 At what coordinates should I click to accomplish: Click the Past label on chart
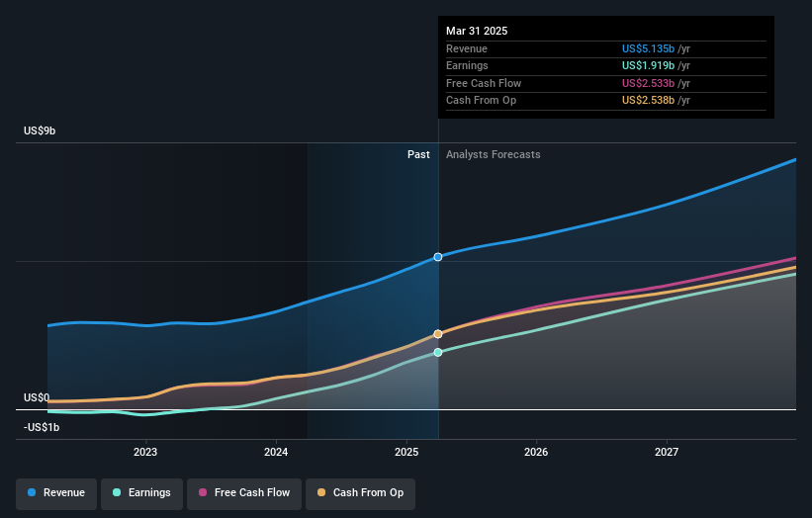[x=418, y=155]
